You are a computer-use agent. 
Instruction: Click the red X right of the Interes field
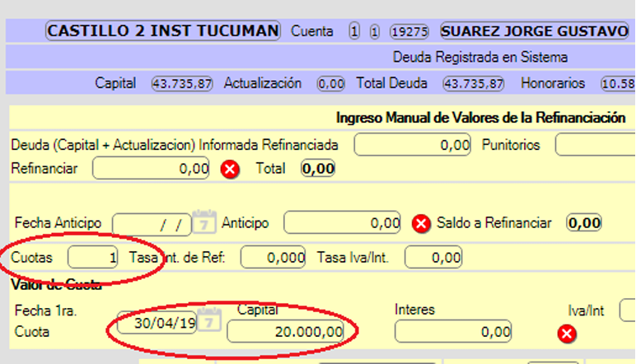(567, 334)
